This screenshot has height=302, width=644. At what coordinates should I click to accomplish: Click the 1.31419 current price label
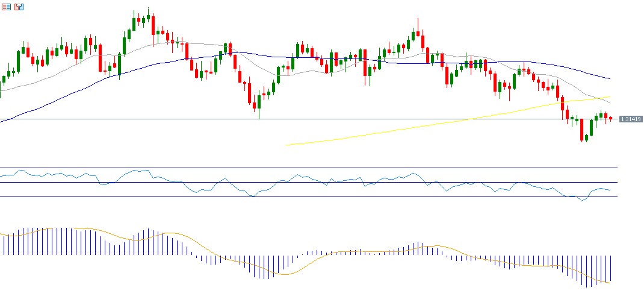pyautogui.click(x=631, y=119)
